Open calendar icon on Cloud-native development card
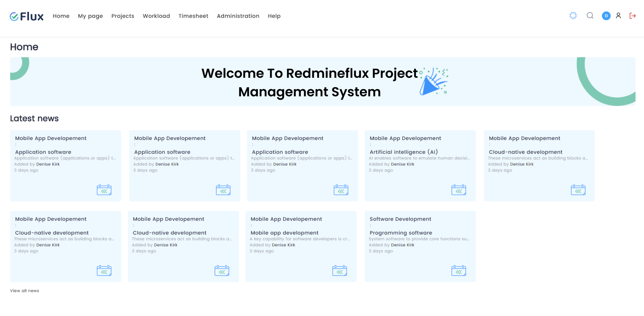 tap(578, 190)
